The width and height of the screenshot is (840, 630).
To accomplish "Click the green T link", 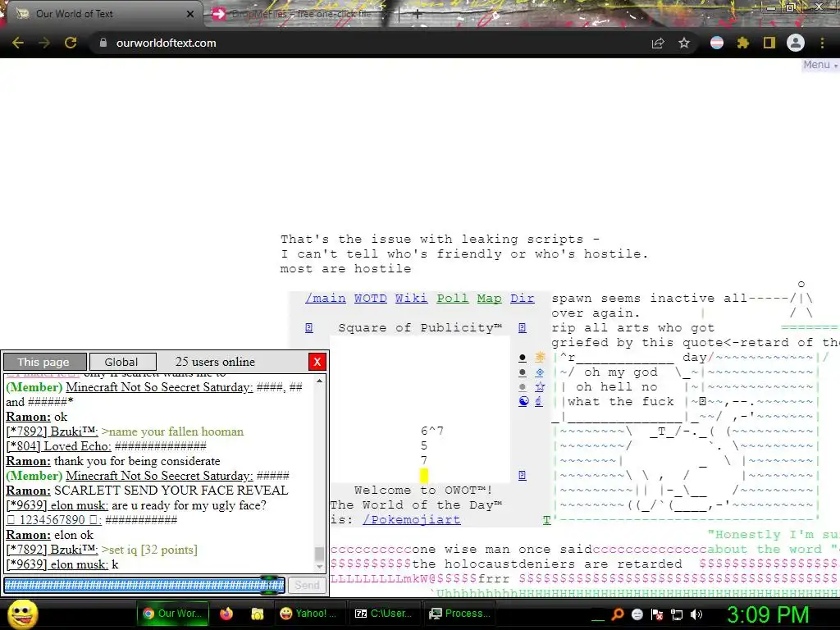I will [x=547, y=519].
